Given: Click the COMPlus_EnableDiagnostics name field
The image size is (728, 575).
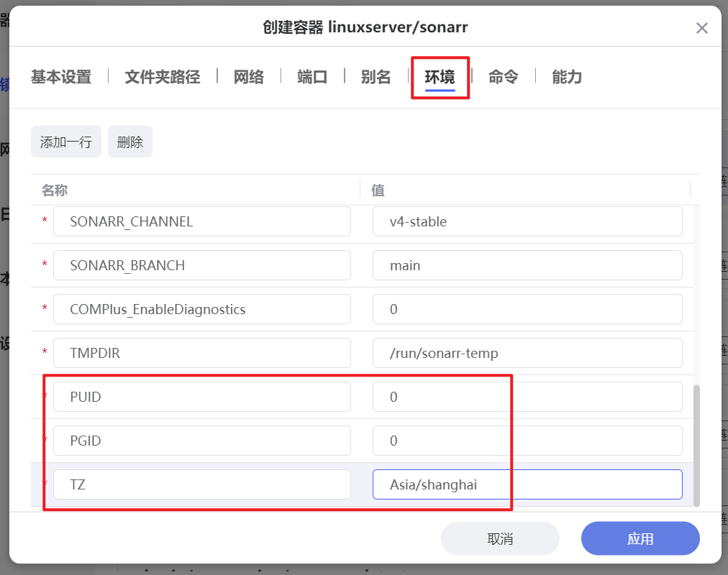Looking at the screenshot, I should click(202, 309).
